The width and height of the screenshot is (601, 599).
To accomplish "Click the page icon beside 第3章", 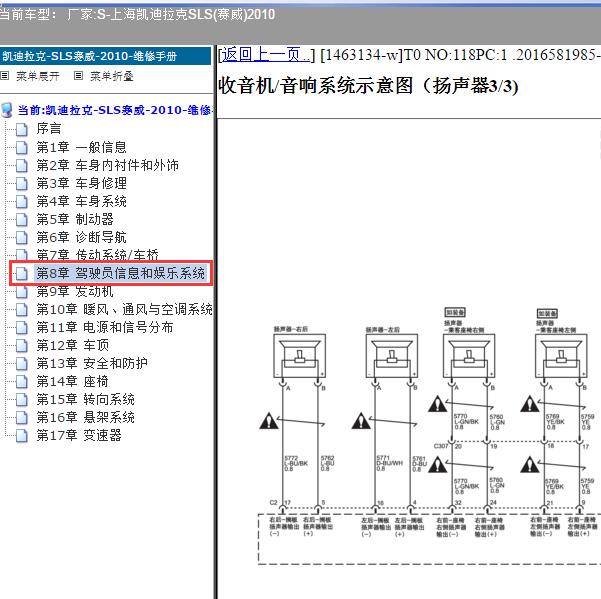I will [x=22, y=184].
